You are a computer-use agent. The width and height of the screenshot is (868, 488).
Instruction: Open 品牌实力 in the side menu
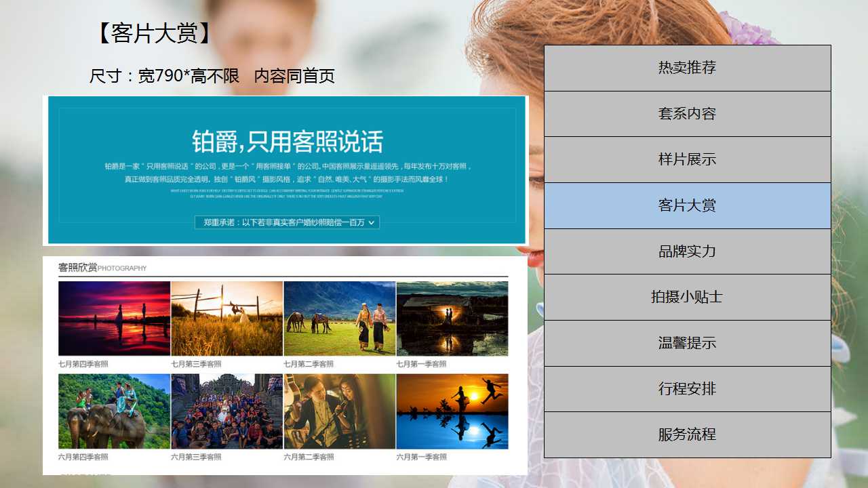pos(687,251)
